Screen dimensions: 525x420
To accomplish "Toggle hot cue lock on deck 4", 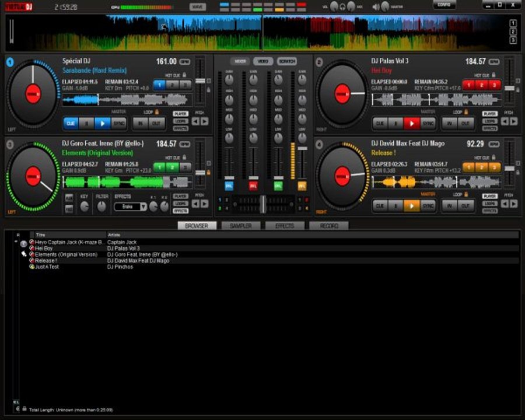I will (x=494, y=157).
